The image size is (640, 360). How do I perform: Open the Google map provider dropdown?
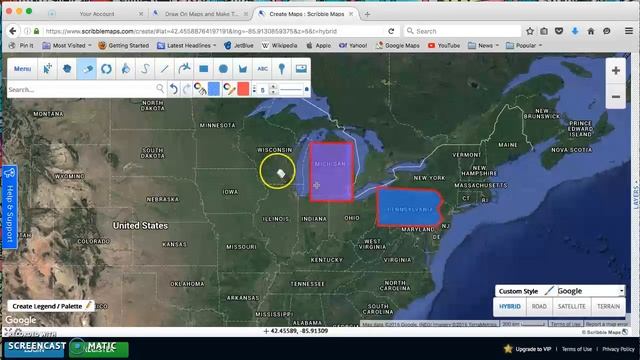click(x=590, y=291)
